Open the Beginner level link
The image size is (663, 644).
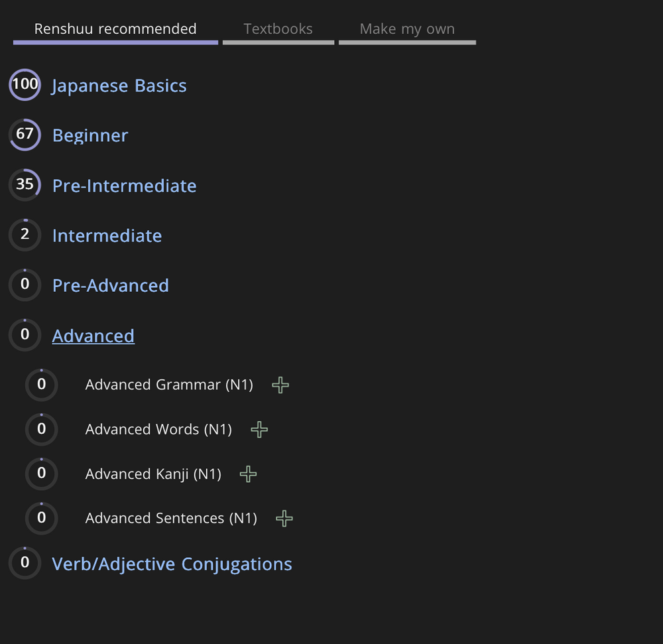coord(90,135)
